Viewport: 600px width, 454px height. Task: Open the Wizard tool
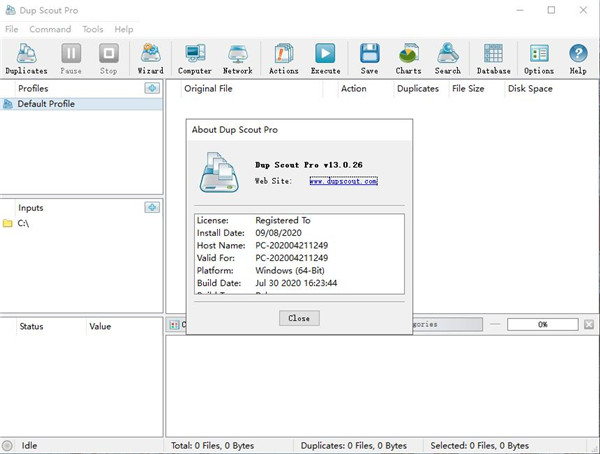(150, 59)
